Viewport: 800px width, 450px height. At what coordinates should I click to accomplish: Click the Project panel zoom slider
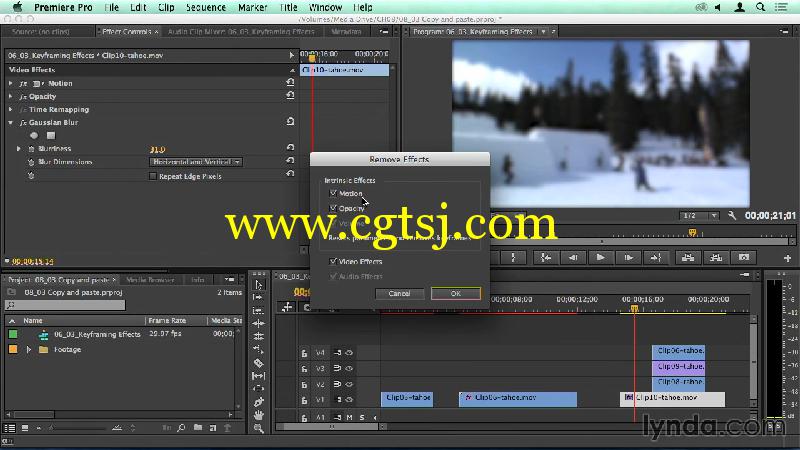coord(77,428)
